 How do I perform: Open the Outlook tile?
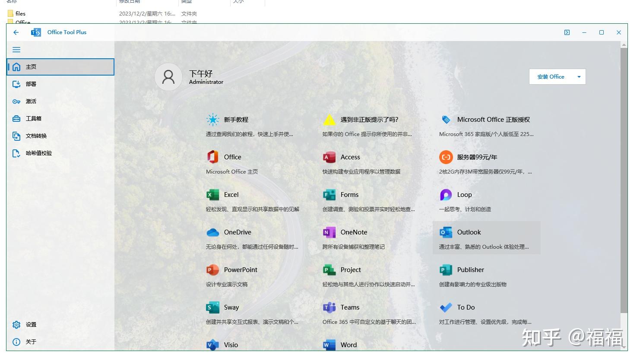(469, 232)
